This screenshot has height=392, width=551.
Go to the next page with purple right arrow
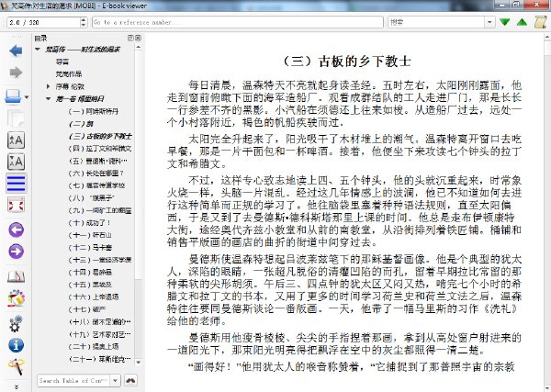[16, 252]
